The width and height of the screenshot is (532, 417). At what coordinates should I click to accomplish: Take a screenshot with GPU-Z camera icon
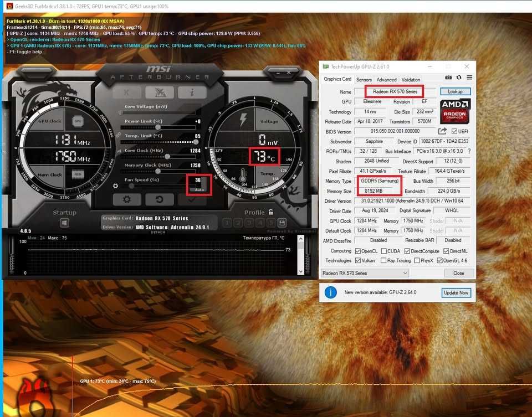(x=448, y=78)
